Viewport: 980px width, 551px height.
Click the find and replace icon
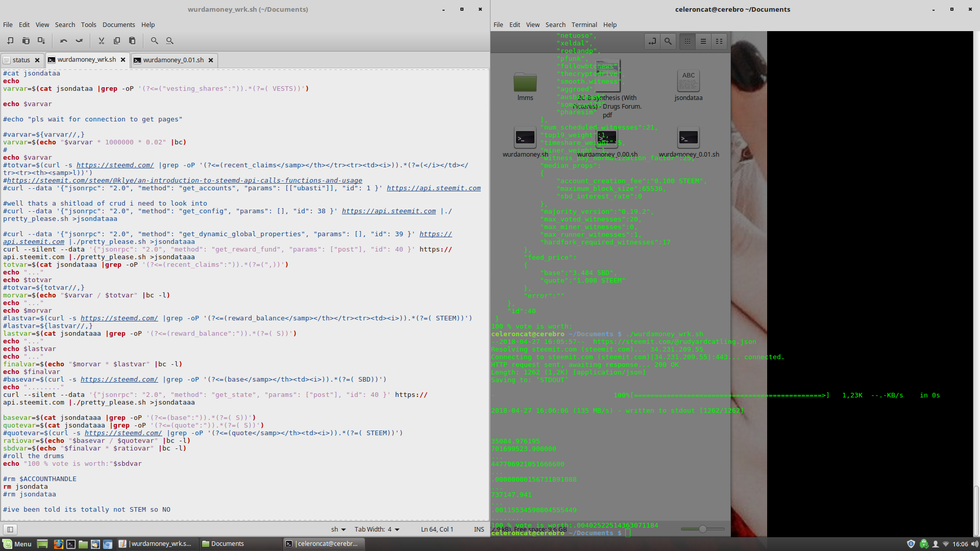(x=170, y=41)
